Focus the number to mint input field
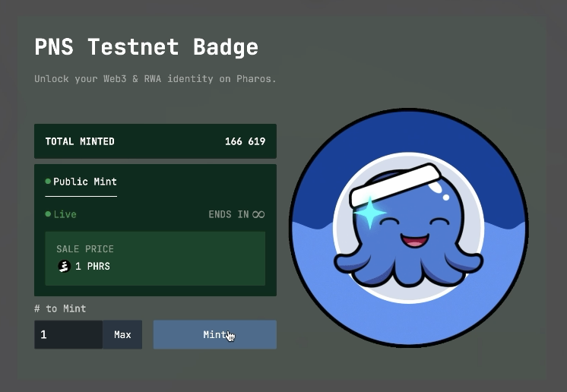Viewport: 567px width, 392px height. pos(68,334)
